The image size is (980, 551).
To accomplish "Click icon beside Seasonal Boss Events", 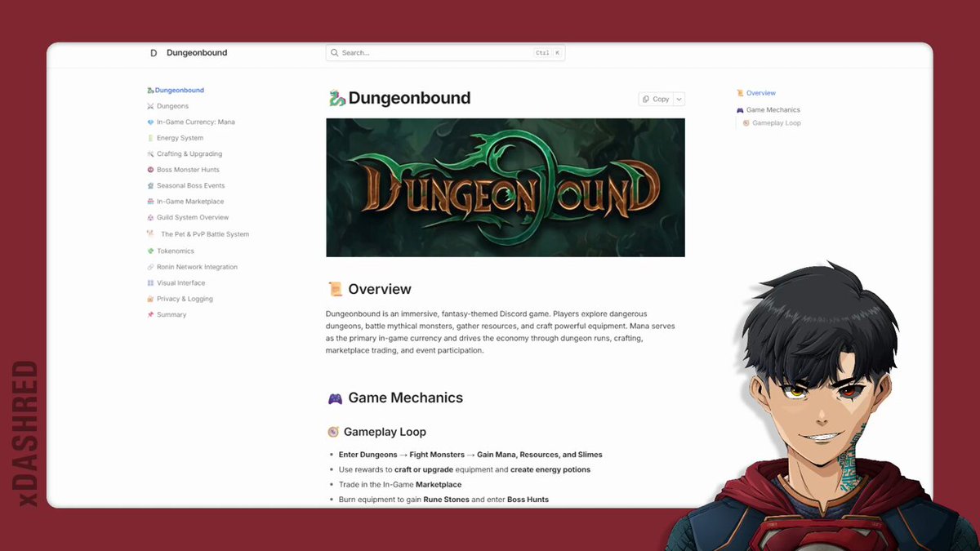I will (x=150, y=186).
